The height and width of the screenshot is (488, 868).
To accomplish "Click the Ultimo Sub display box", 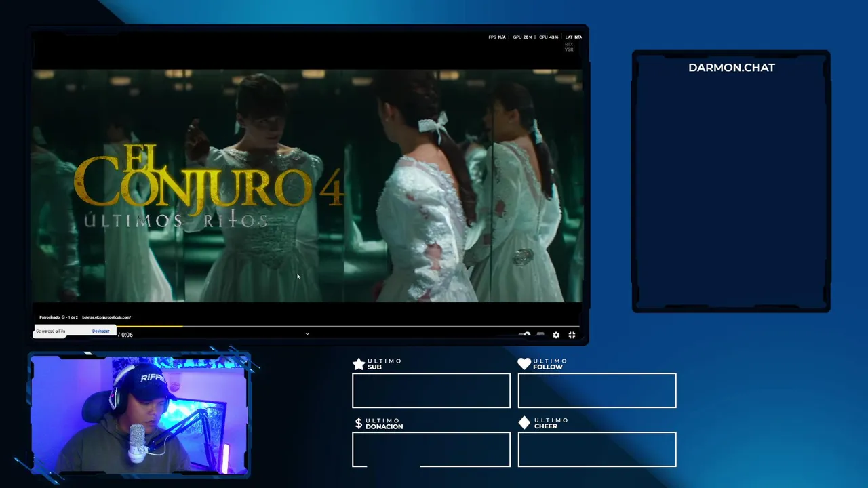I will coord(431,390).
